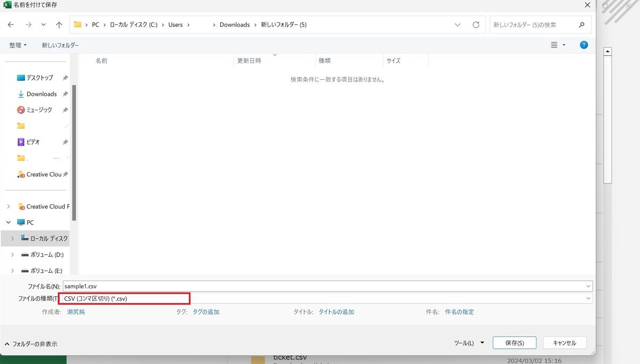
Task: Create a folder with 新しいフォルダー
Action: 60,45
